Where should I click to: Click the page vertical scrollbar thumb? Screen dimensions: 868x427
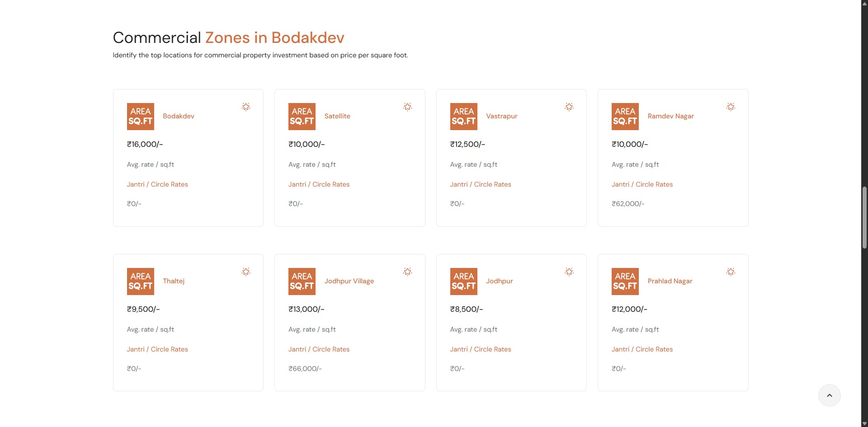point(864,217)
